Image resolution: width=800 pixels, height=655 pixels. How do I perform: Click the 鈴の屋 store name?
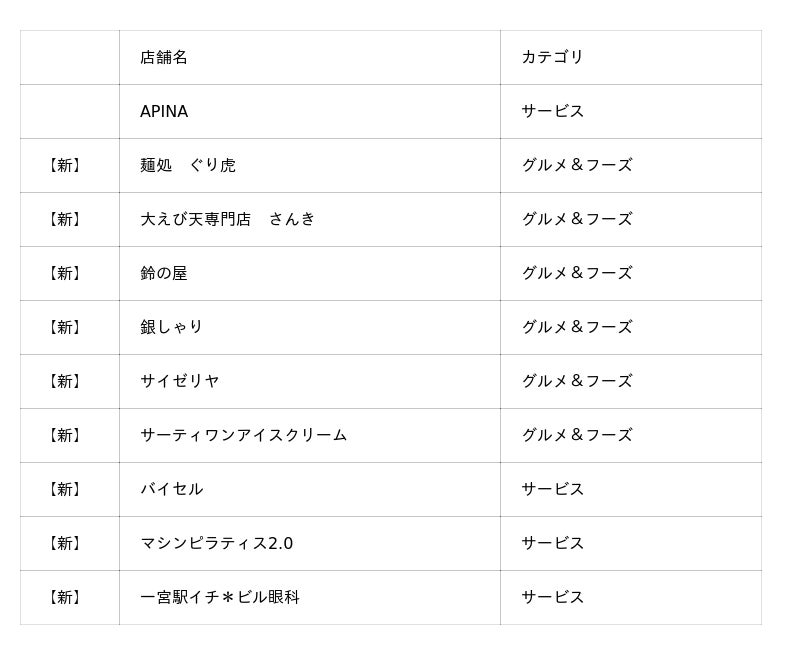(164, 273)
